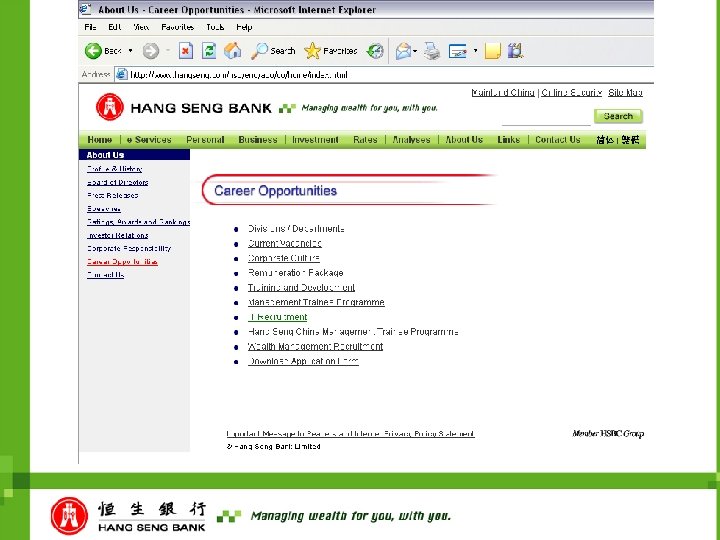This screenshot has width=720, height=540.
Task: Select e-Services in navigation bar
Action: (149, 140)
